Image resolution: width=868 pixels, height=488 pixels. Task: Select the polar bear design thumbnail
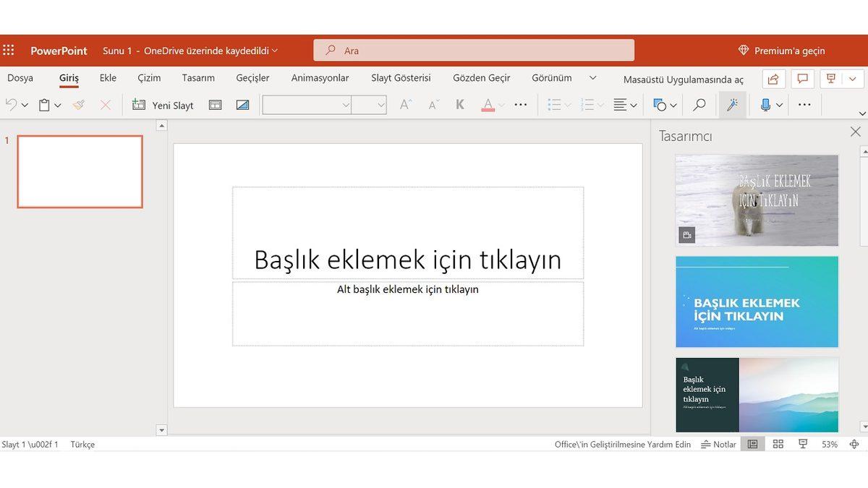tap(757, 200)
